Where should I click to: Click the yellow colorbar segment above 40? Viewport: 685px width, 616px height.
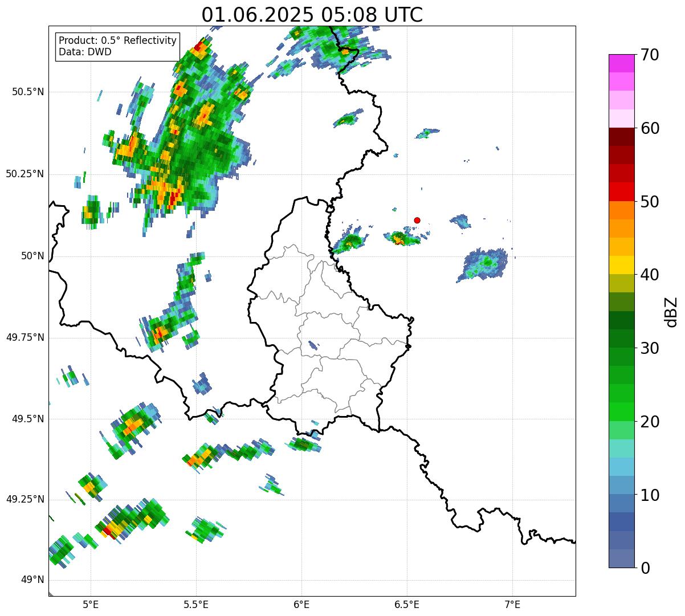point(622,265)
